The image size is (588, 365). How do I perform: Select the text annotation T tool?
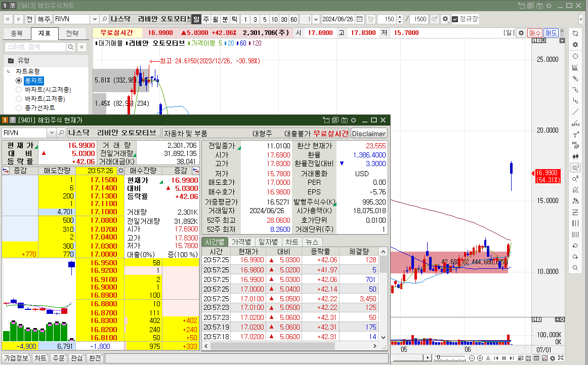click(575, 135)
